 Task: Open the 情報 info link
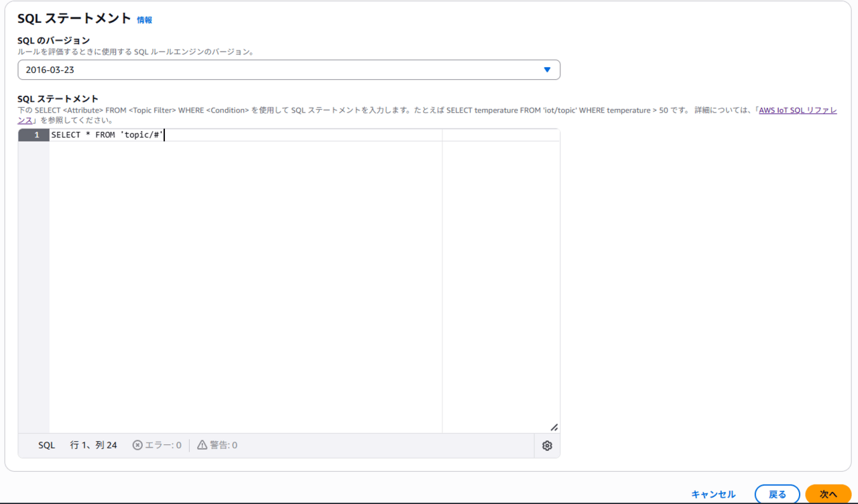coord(144,20)
